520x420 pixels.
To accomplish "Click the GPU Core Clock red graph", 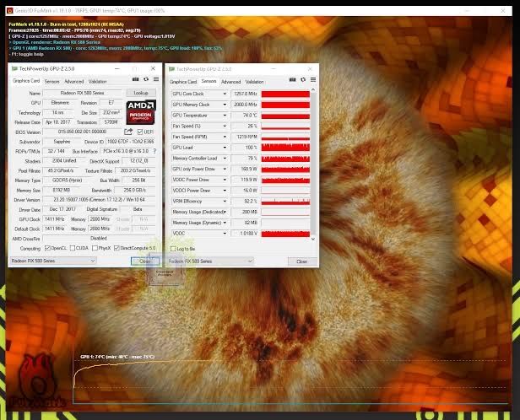I will tap(285, 94).
